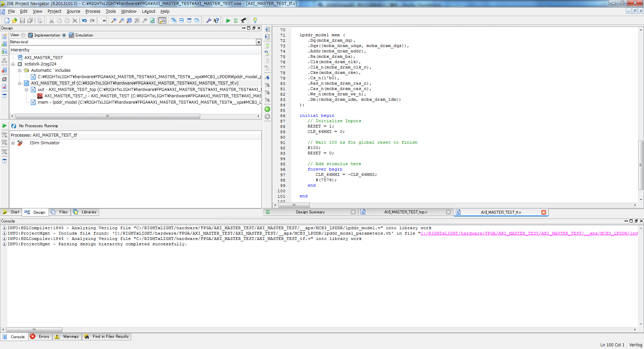Image resolution: width=644 pixels, height=349 pixels.
Task: Close the Design Summary tab
Action: [353, 212]
